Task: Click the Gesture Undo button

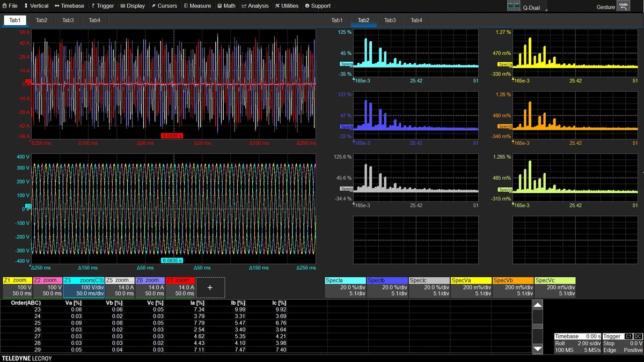Action: 623,6
